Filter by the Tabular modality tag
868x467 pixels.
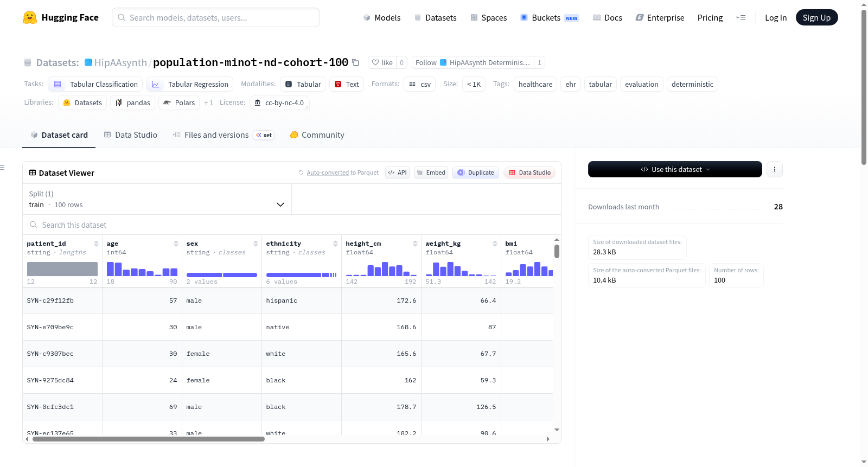point(303,84)
